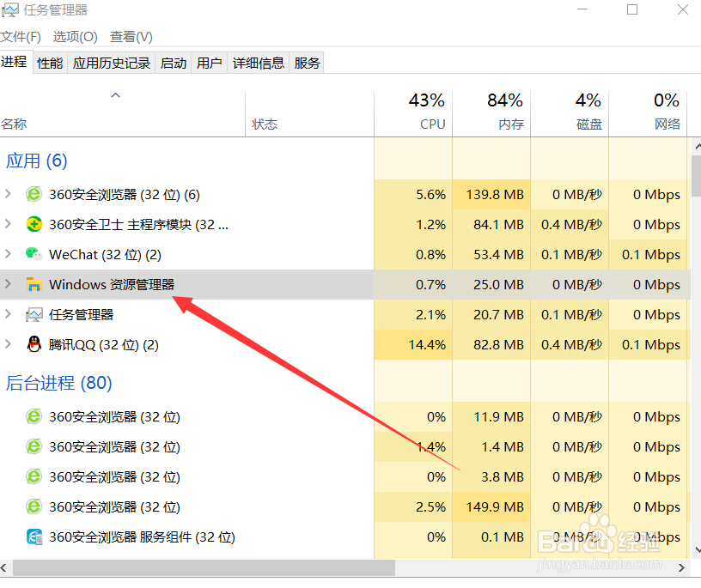Click icon of background 360安全浏览器 row with 3.8 MB
The image size is (701, 588).
34,476
